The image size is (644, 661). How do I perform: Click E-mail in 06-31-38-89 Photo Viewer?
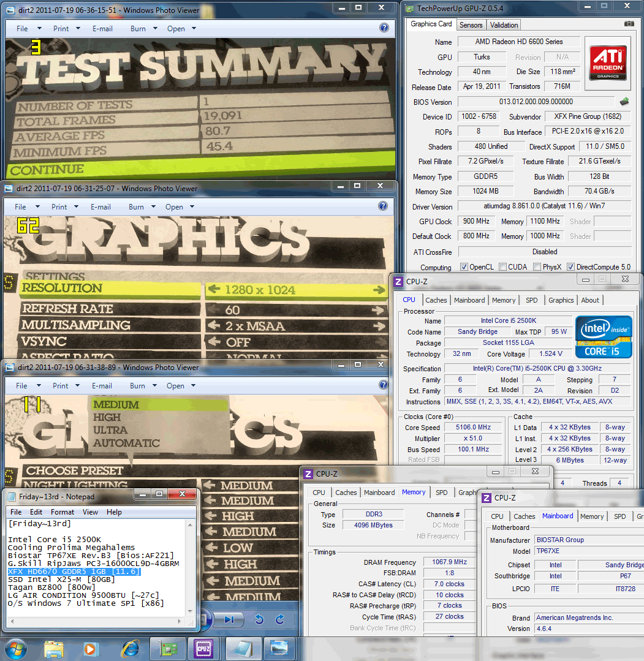pyautogui.click(x=102, y=386)
